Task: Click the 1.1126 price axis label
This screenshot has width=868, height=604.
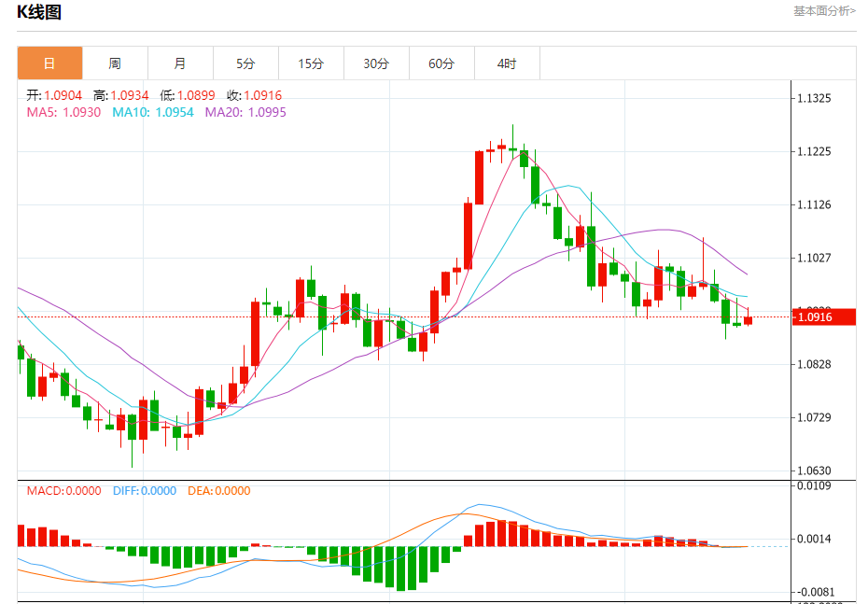Action: pos(814,204)
